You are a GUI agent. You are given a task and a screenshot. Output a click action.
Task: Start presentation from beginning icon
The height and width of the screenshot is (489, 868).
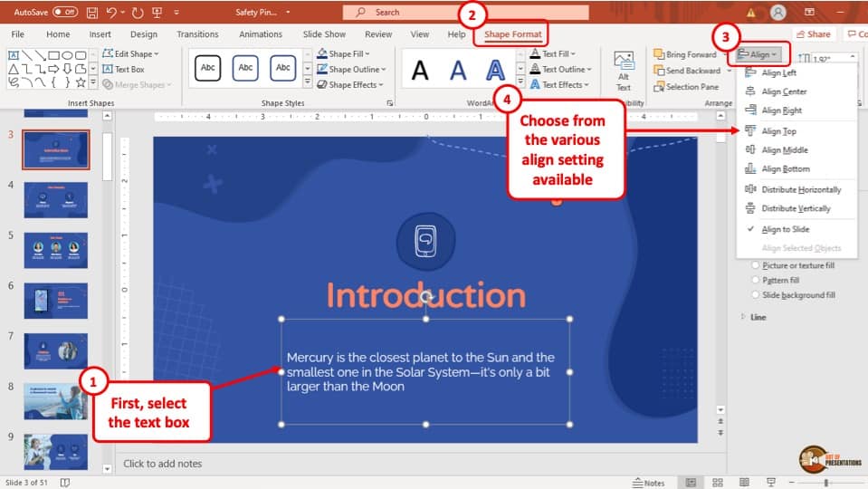coord(157,12)
